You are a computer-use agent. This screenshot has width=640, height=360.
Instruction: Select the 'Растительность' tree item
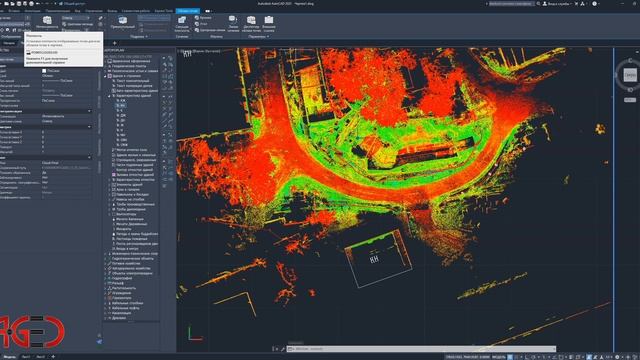pyautogui.click(x=121, y=288)
